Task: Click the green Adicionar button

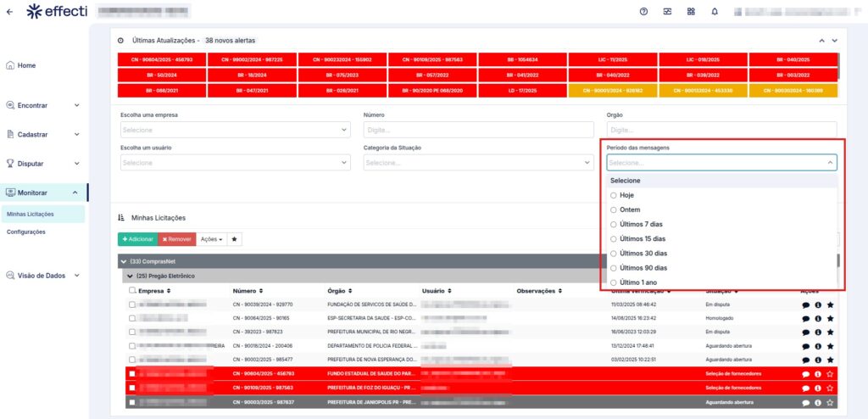Action: coord(137,239)
